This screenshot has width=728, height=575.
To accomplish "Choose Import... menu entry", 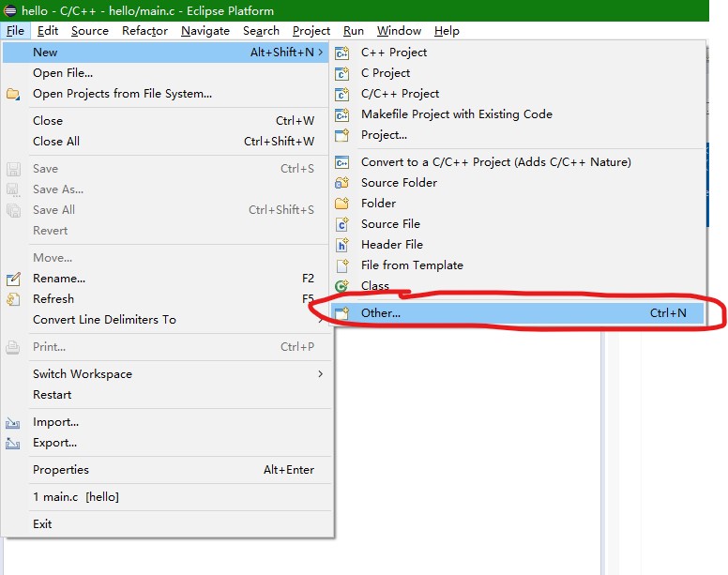I will pyautogui.click(x=167, y=422).
